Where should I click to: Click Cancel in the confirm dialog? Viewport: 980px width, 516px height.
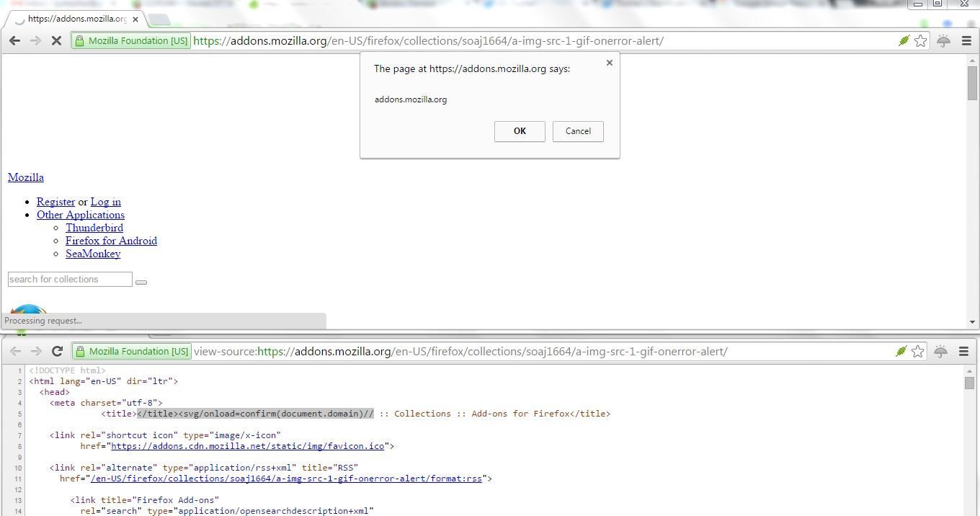pos(578,131)
